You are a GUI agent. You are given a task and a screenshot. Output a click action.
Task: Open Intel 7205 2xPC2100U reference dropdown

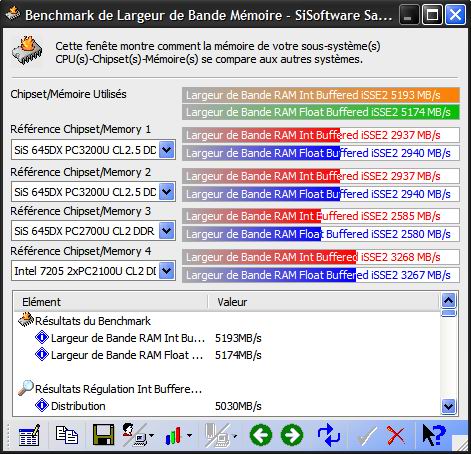pyautogui.click(x=167, y=271)
